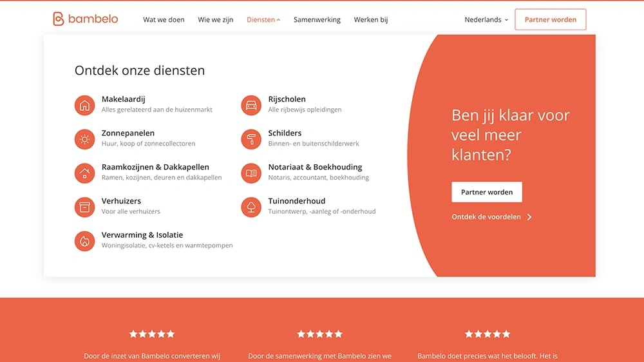The image size is (644, 362).
Task: Click the five-star rating of the 'Door de samenwerking met Bambelo' review
Action: coord(319,334)
